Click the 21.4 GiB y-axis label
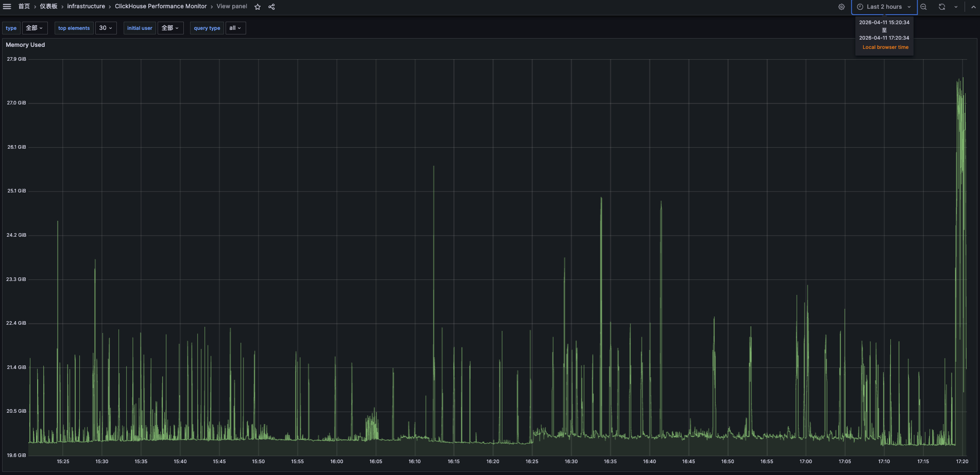Image resolution: width=980 pixels, height=475 pixels. (x=16, y=367)
